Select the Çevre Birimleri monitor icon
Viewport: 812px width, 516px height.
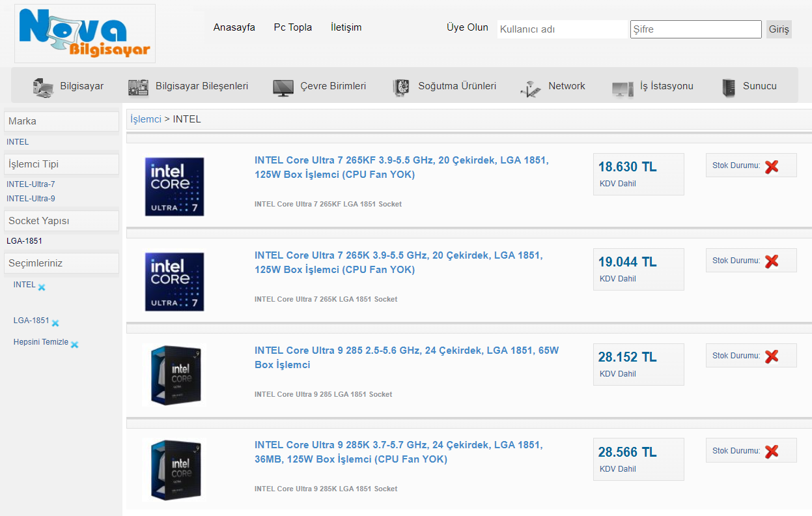click(283, 87)
